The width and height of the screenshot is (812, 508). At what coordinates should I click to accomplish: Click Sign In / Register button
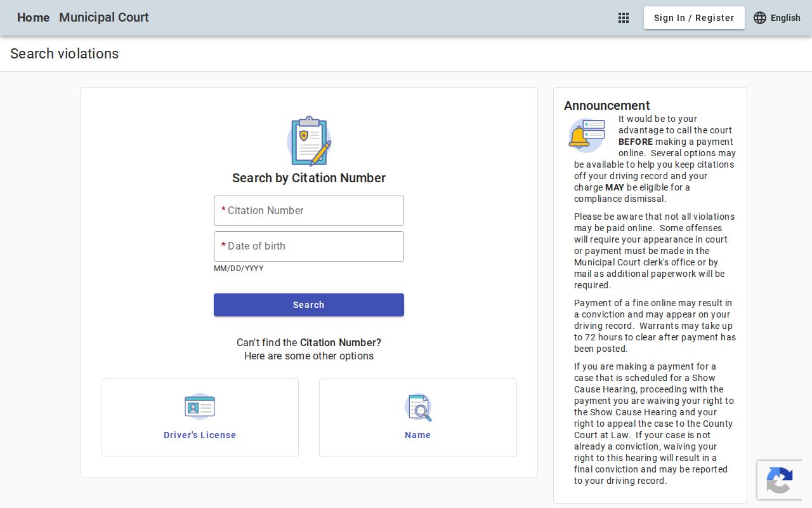click(x=694, y=18)
